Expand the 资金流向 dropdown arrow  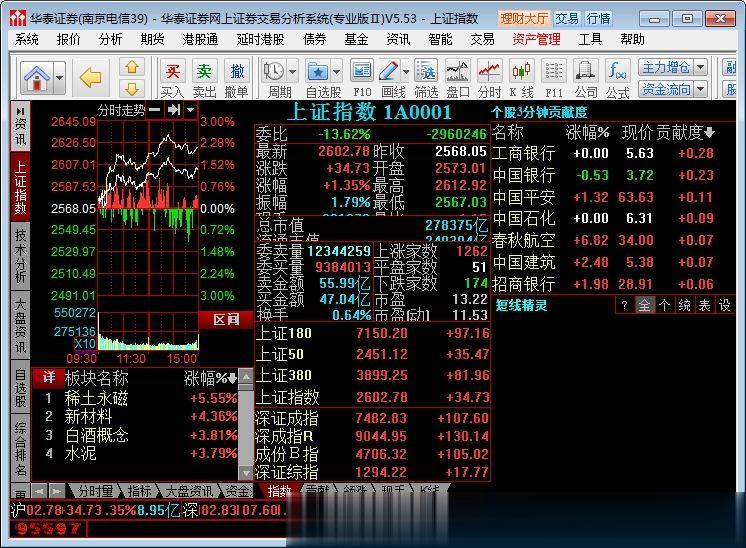coord(701,89)
